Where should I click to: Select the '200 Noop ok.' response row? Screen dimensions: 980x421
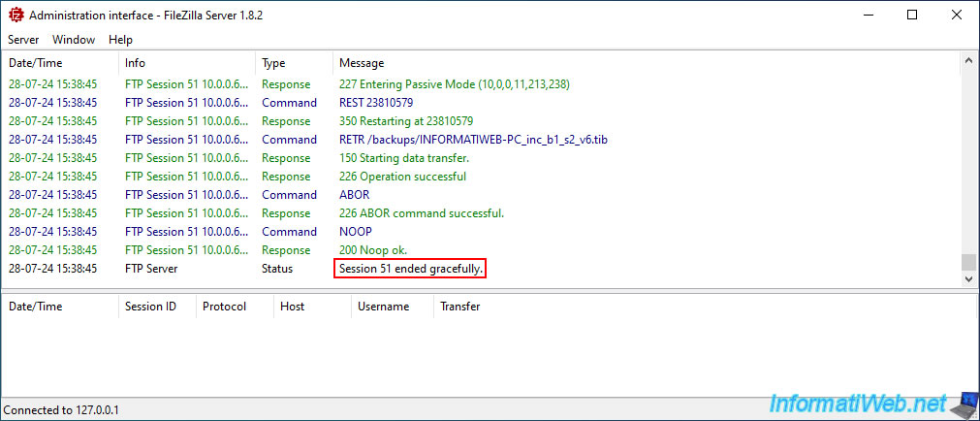click(x=481, y=250)
